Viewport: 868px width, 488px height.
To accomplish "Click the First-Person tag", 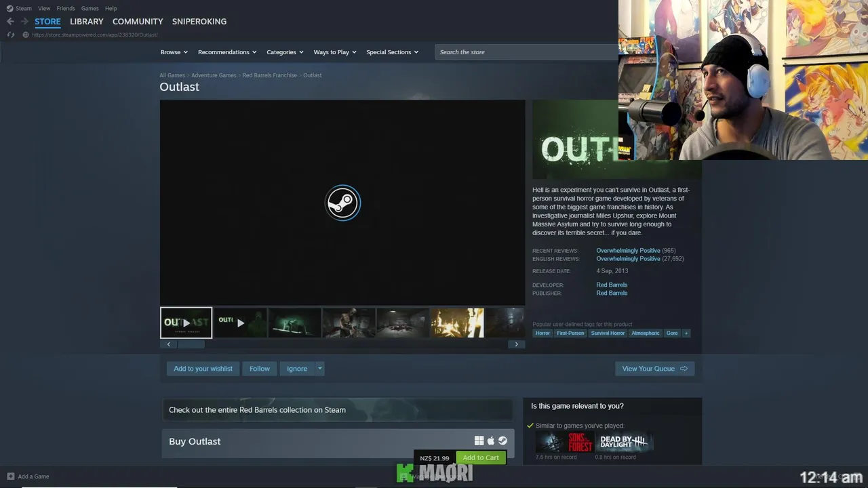I will click(570, 333).
